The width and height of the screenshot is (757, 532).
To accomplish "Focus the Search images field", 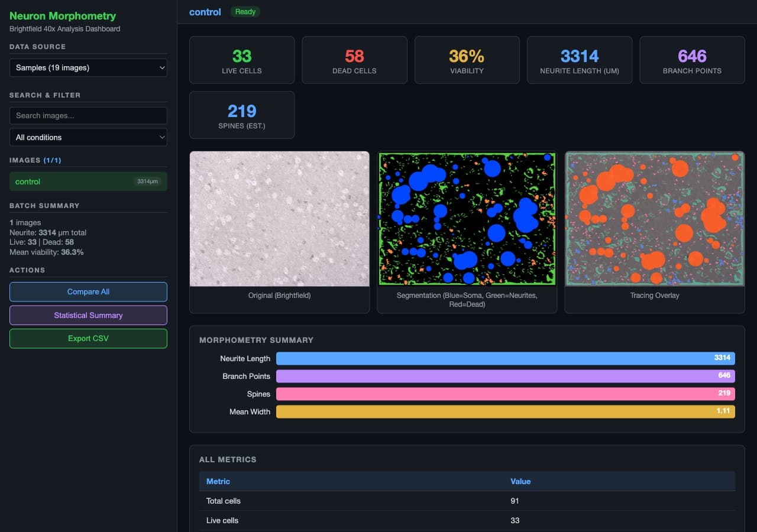I will pos(88,115).
